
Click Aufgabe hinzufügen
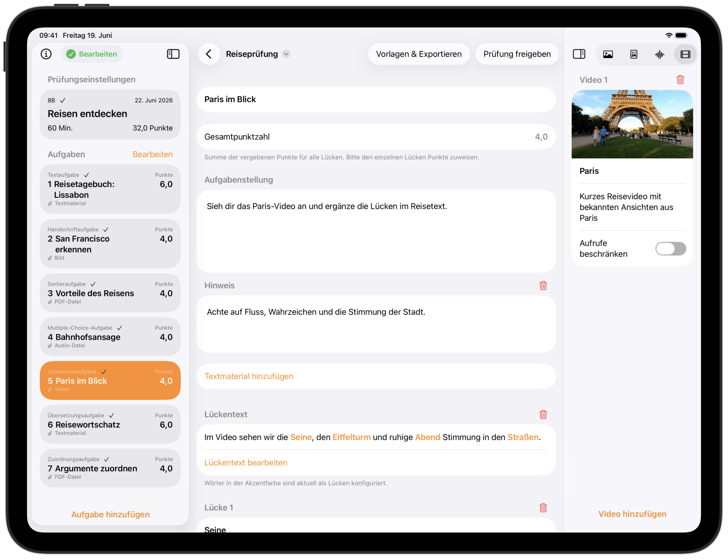click(110, 514)
